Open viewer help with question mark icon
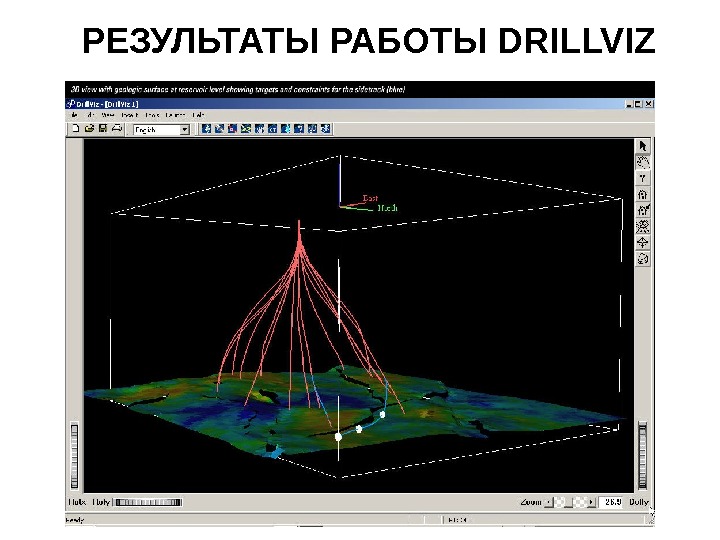This screenshot has width=720, height=540. 642,178
